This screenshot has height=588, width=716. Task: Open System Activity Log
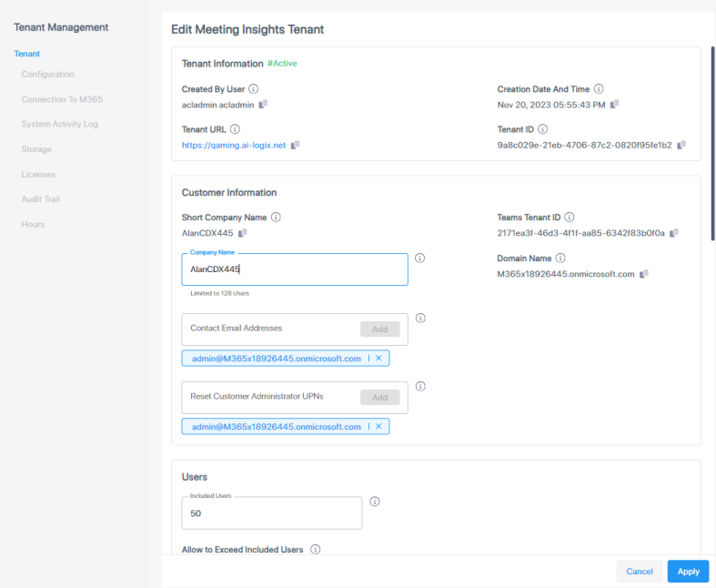[59, 124]
